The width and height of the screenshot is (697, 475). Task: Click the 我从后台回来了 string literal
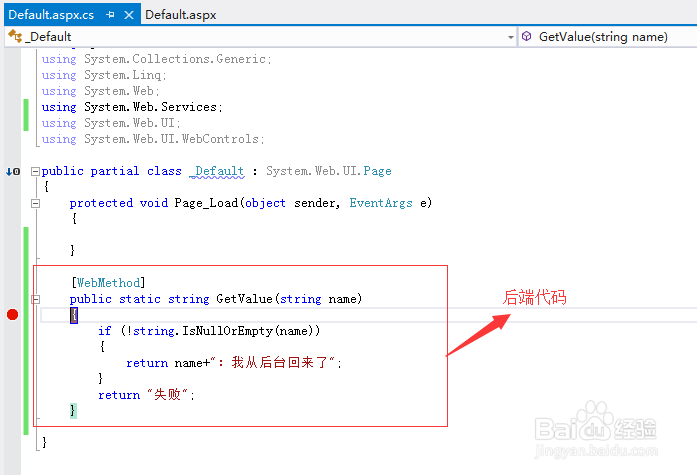tap(272, 363)
